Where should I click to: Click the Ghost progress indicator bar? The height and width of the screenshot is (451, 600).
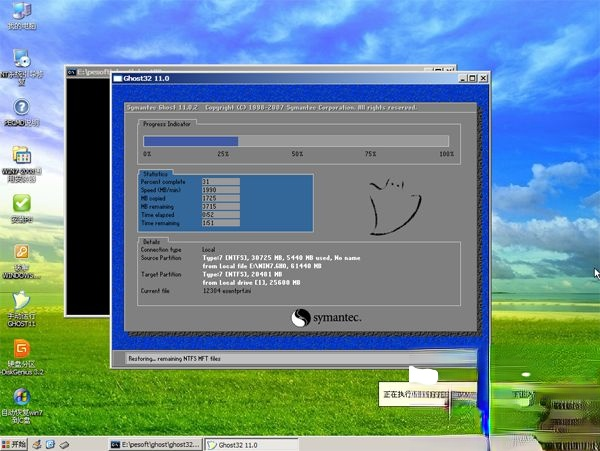click(x=296, y=141)
